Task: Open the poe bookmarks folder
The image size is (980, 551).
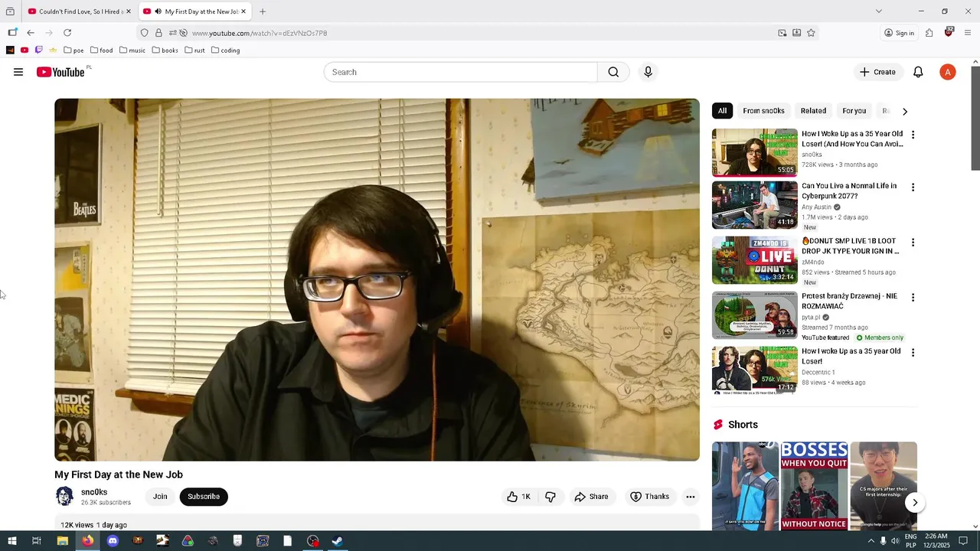Action: pyautogui.click(x=73, y=51)
